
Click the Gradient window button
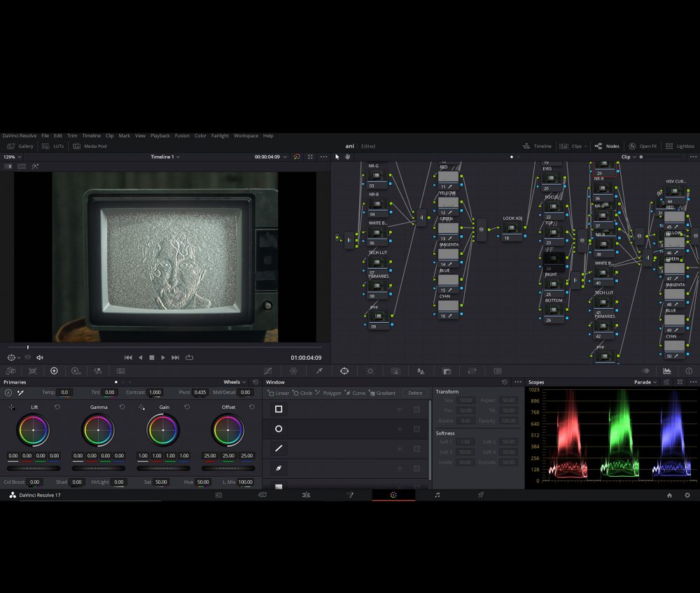pos(382,393)
